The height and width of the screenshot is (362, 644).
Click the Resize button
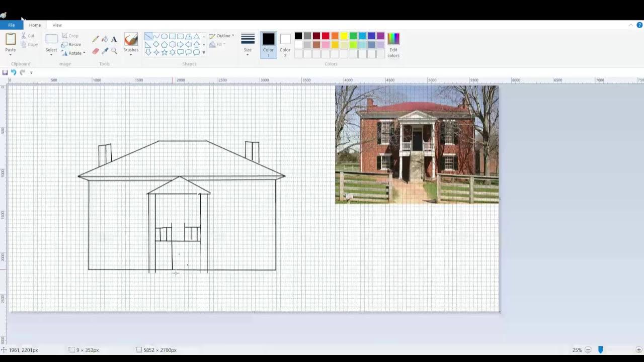71,44
